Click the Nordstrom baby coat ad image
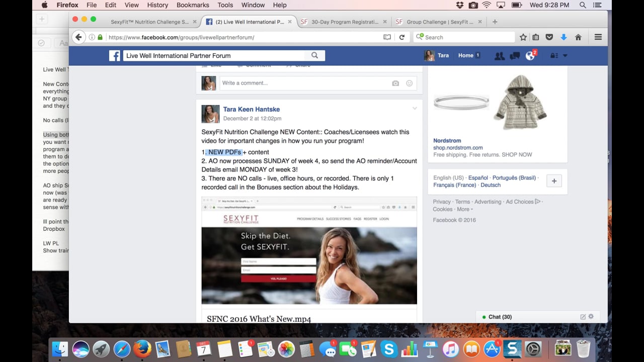644x362 pixels. [x=520, y=103]
